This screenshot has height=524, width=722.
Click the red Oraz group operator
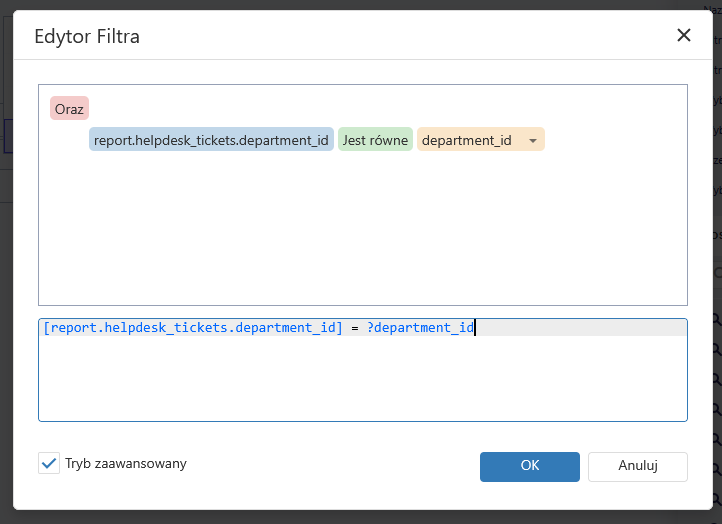click(x=69, y=108)
